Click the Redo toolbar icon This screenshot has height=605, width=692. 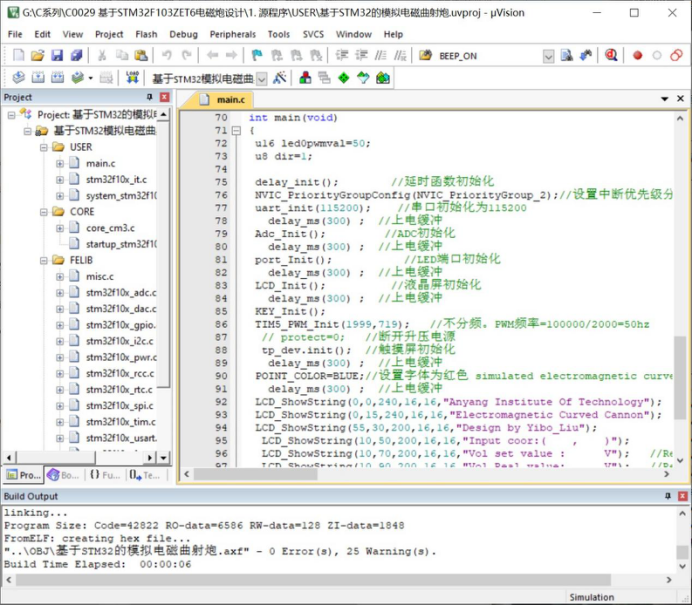pos(186,55)
